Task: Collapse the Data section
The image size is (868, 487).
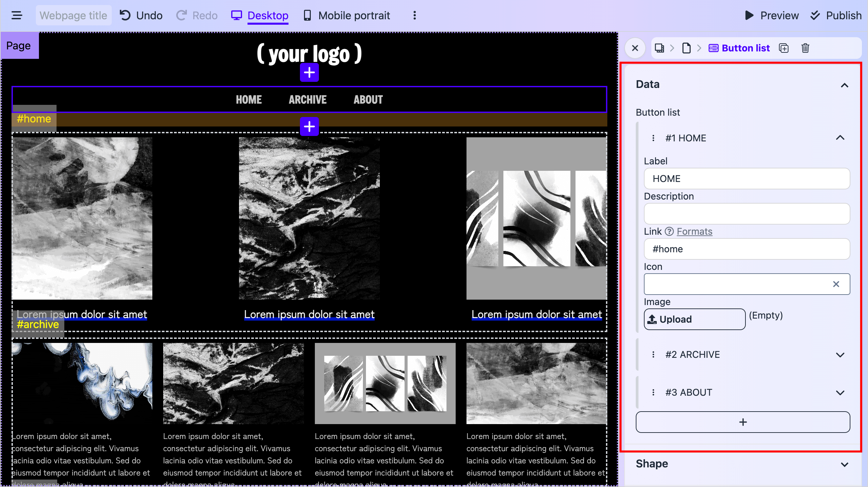Action: [844, 85]
